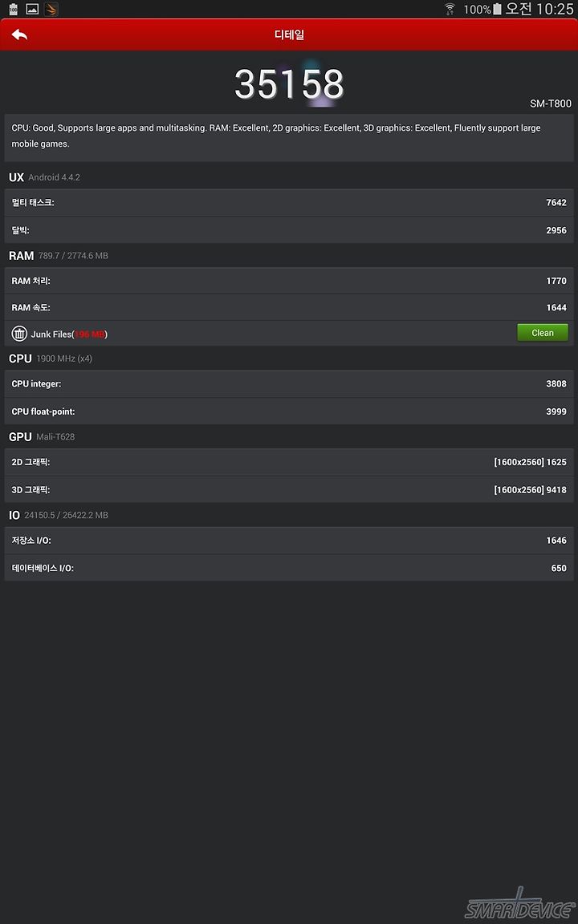Open the 데이터베이스 I/O score row
The image size is (578, 924).
289,568
